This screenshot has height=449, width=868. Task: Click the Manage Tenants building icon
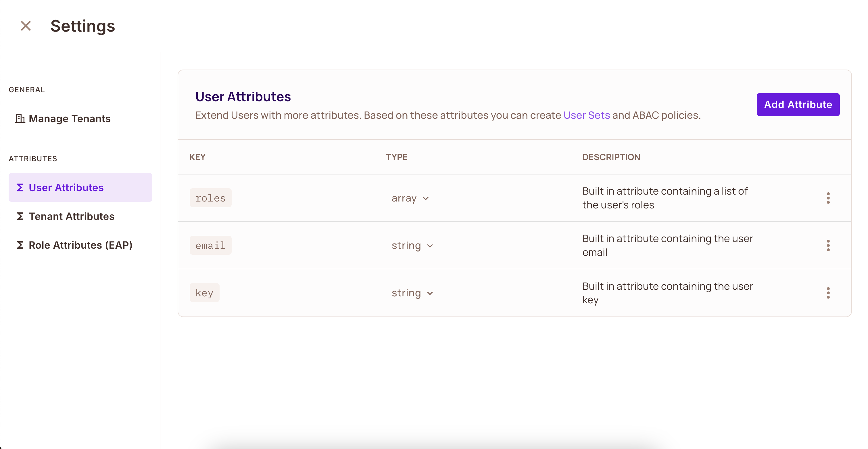[20, 119]
